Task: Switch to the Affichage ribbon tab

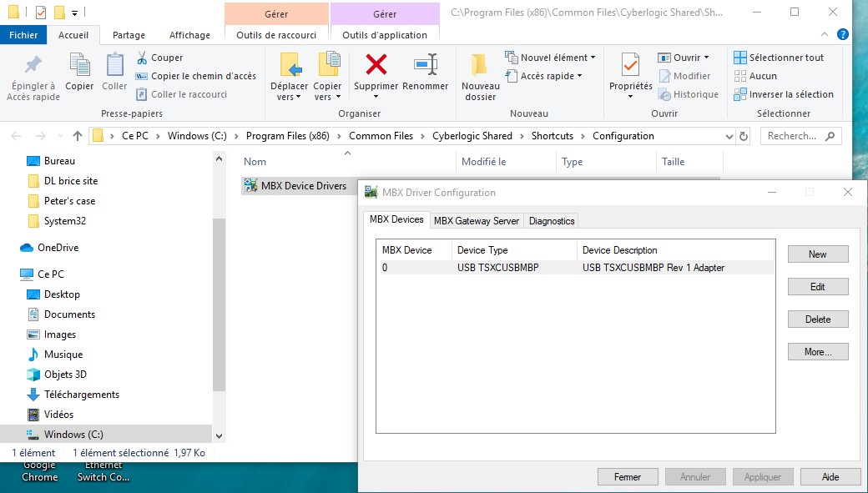Action: tap(189, 35)
